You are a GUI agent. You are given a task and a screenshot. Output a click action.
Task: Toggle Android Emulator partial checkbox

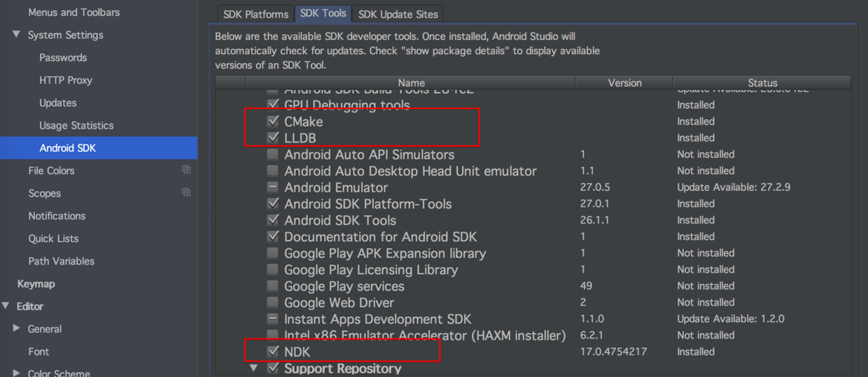273,187
